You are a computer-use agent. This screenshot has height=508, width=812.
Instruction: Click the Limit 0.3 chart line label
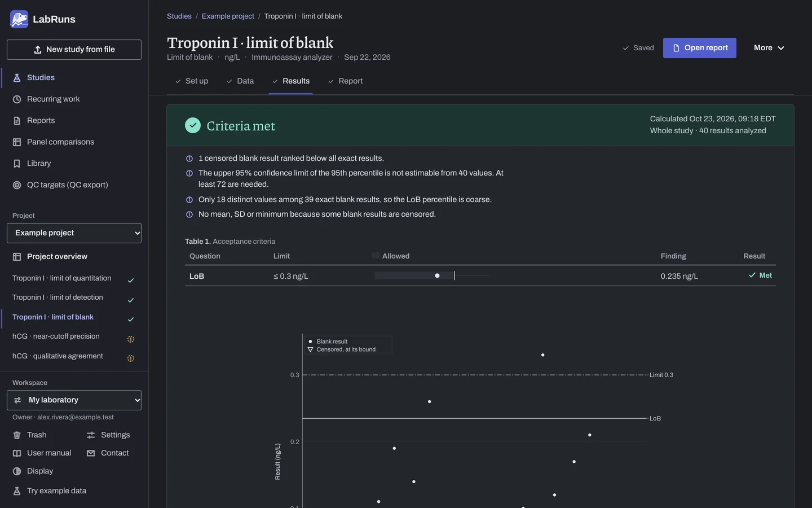pyautogui.click(x=661, y=375)
